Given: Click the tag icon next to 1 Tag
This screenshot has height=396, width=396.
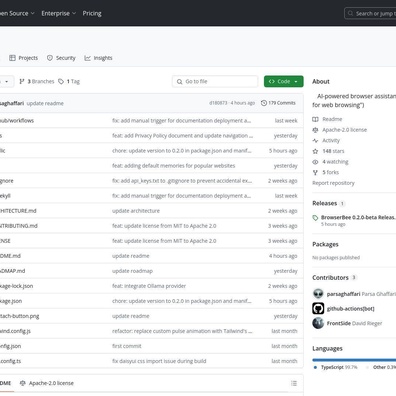Looking at the screenshot, I should (61, 81).
